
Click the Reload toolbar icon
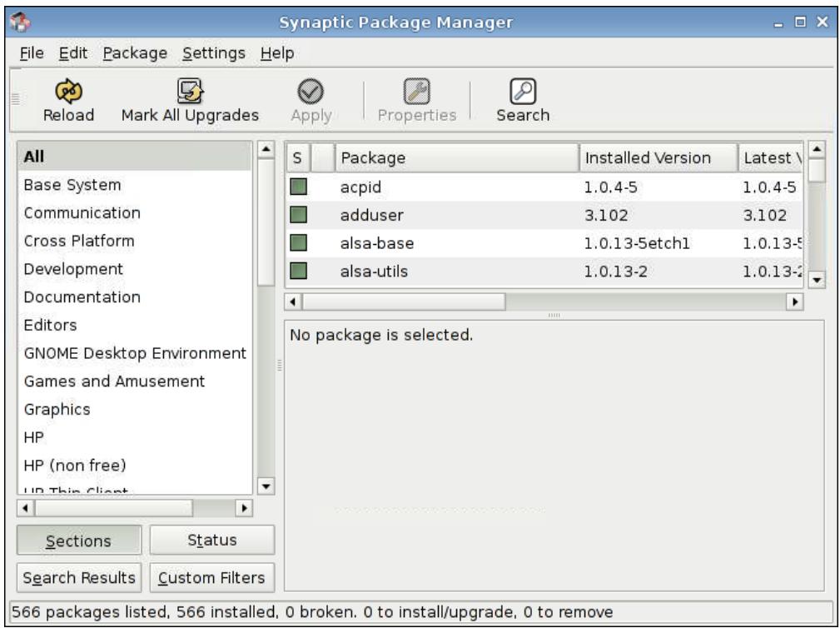tap(68, 91)
